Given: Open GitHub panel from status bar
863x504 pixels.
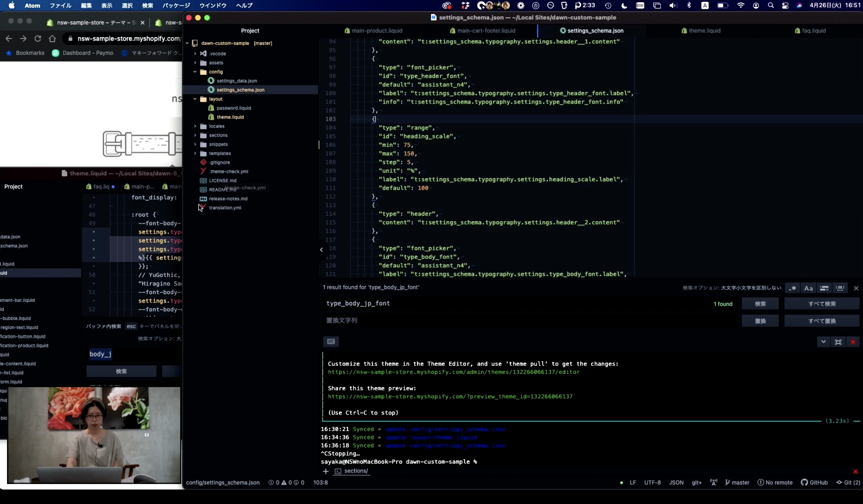Looking at the screenshot, I should pos(814,483).
